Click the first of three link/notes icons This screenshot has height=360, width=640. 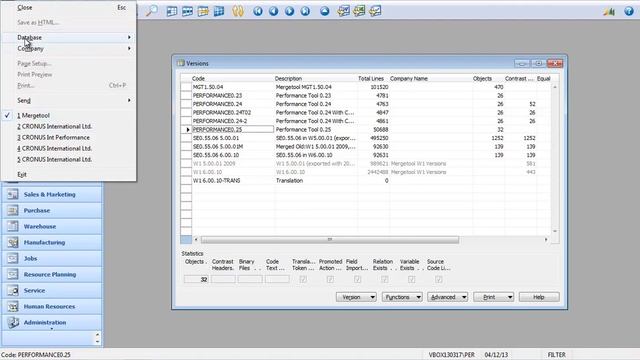[x=343, y=11]
